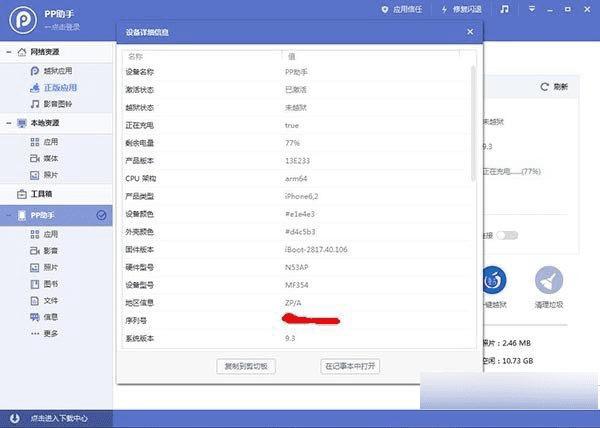Click the 修复闪退 lightning option

(461, 9)
